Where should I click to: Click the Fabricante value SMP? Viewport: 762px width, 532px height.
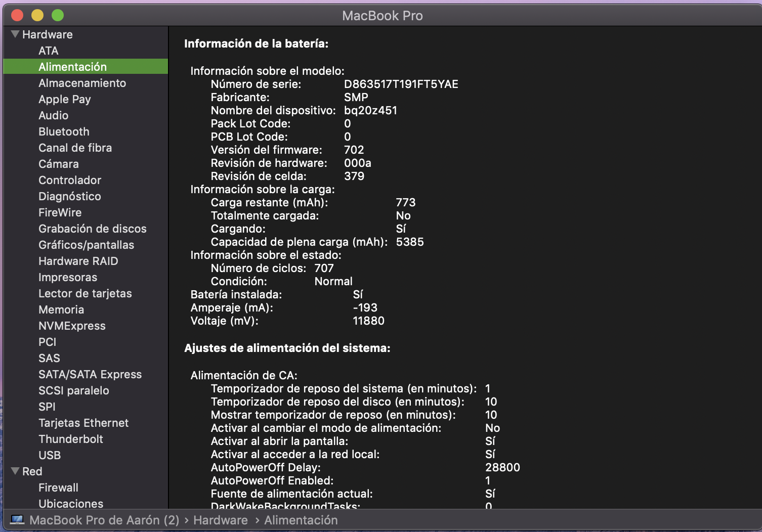tap(356, 97)
